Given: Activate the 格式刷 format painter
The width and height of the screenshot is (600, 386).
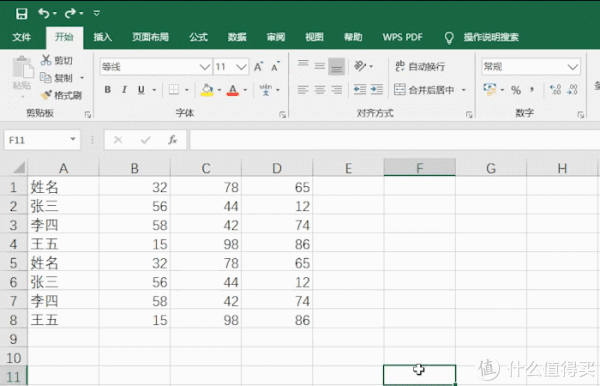Looking at the screenshot, I should 62,95.
